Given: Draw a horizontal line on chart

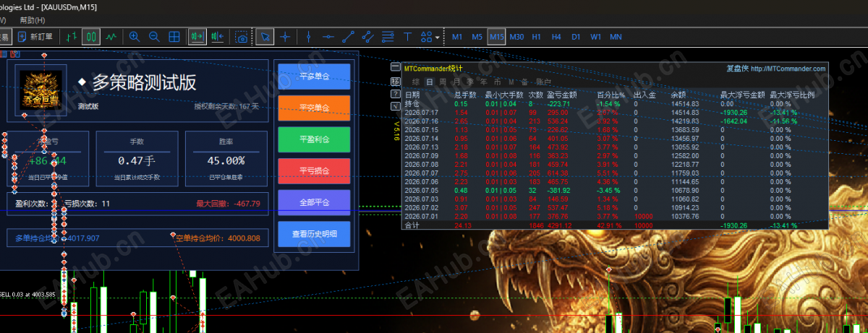Looking at the screenshot, I should click(x=328, y=36).
